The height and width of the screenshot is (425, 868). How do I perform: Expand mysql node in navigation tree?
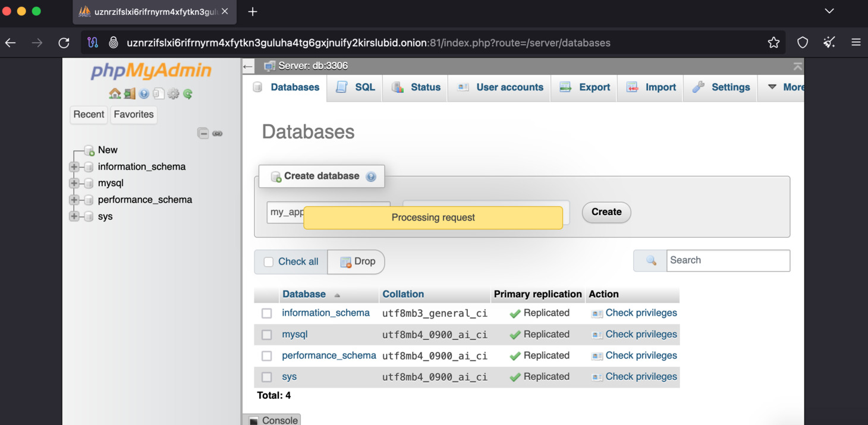(x=74, y=184)
